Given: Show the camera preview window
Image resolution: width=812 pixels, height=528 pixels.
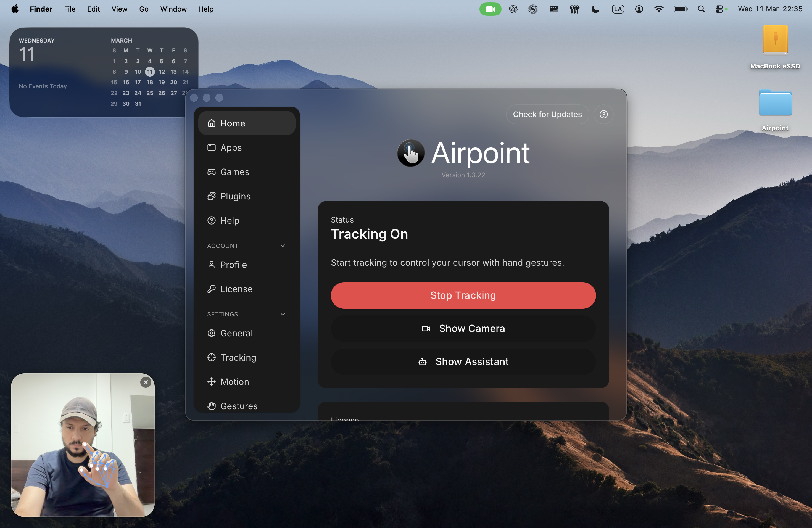Looking at the screenshot, I should point(463,328).
